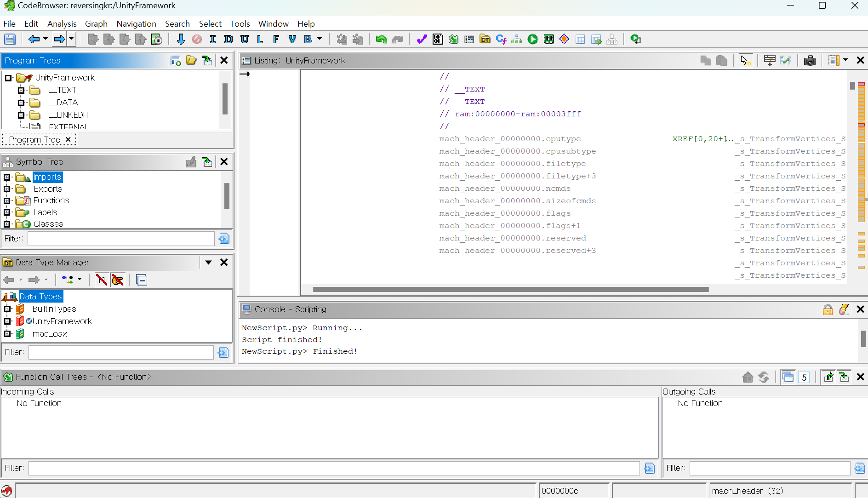The width and height of the screenshot is (868, 498).
Task: Expand the __TEXT folder in Program Trees
Action: point(21,90)
